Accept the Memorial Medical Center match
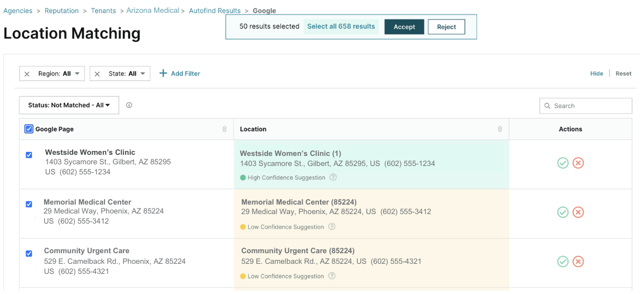644x294 pixels. [562, 212]
